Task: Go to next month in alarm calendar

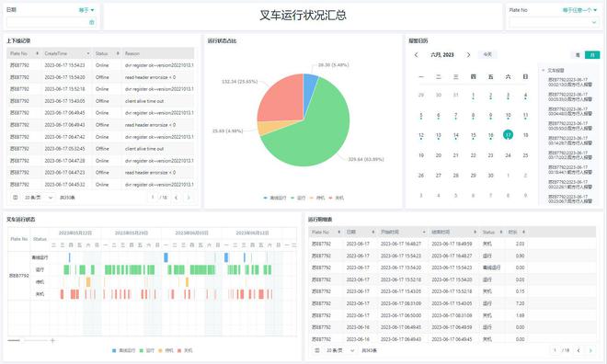Action: pyautogui.click(x=468, y=55)
